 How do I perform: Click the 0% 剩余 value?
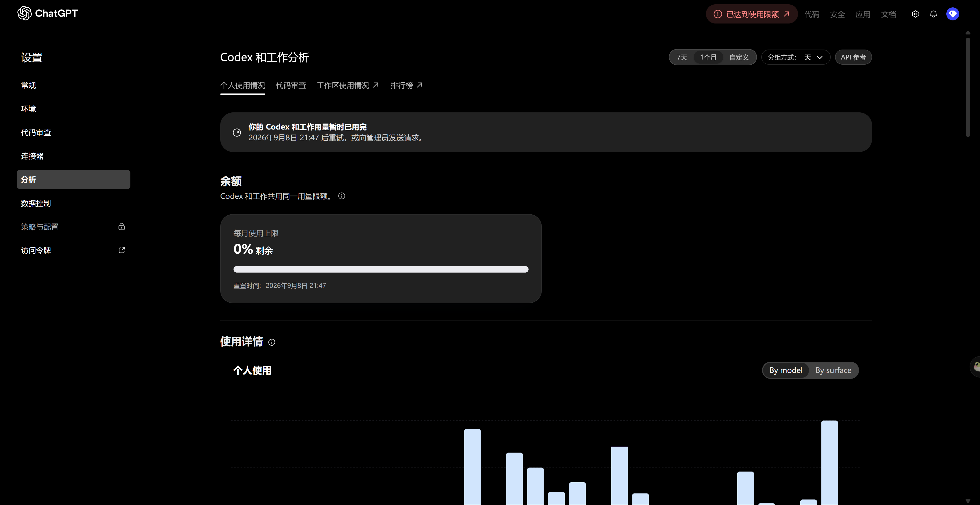pos(253,250)
